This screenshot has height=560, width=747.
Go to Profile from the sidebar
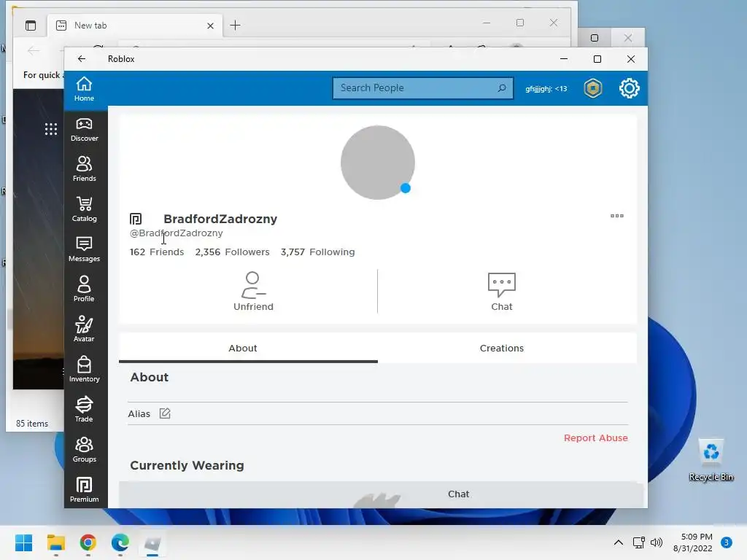(84, 289)
